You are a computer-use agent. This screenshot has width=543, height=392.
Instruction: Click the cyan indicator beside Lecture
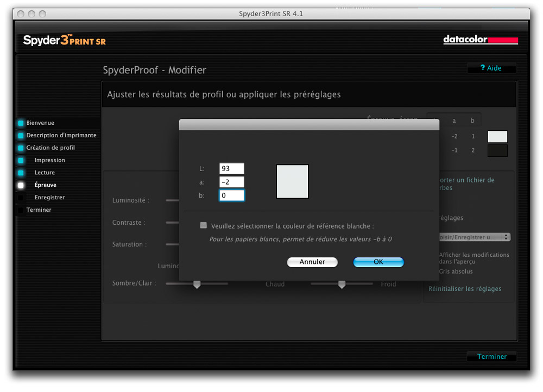[21, 173]
